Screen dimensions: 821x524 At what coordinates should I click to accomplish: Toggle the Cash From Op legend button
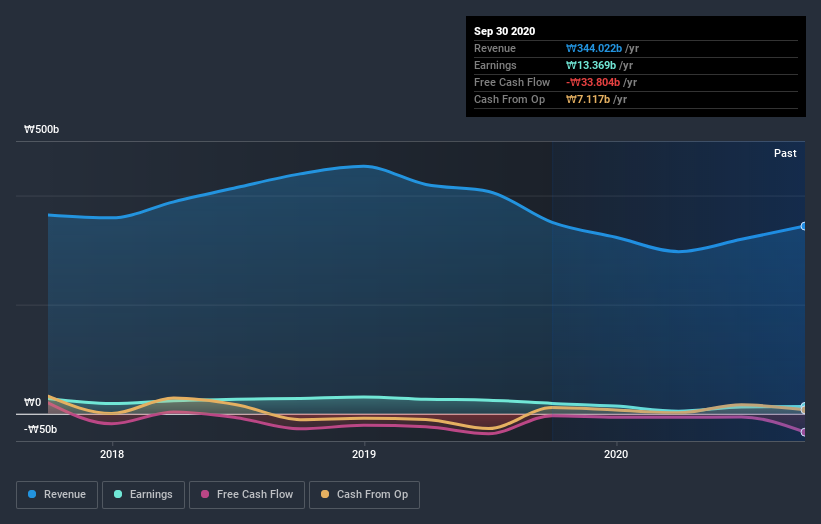[x=364, y=495]
